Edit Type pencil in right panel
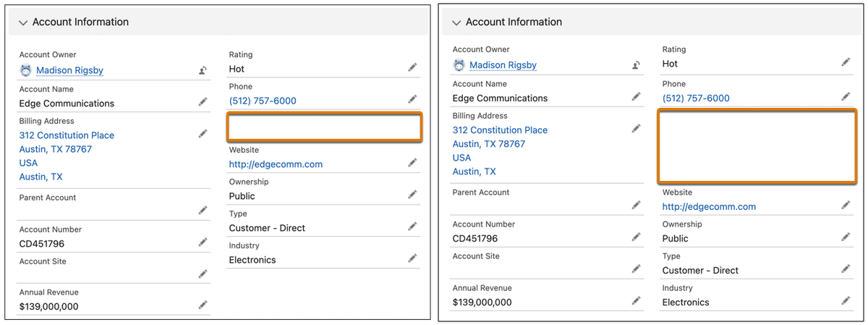This screenshot has height=325, width=868. click(x=846, y=269)
